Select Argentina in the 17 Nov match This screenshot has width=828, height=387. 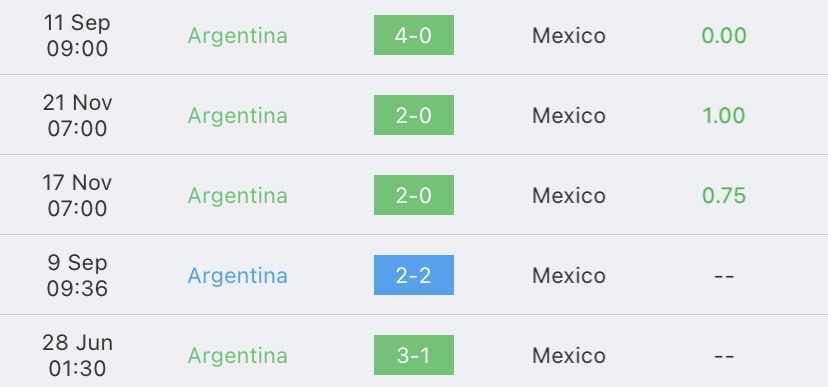tap(238, 195)
